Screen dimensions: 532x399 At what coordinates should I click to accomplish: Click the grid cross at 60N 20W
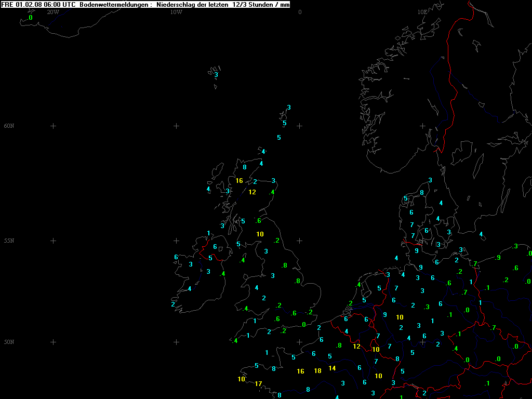53,126
